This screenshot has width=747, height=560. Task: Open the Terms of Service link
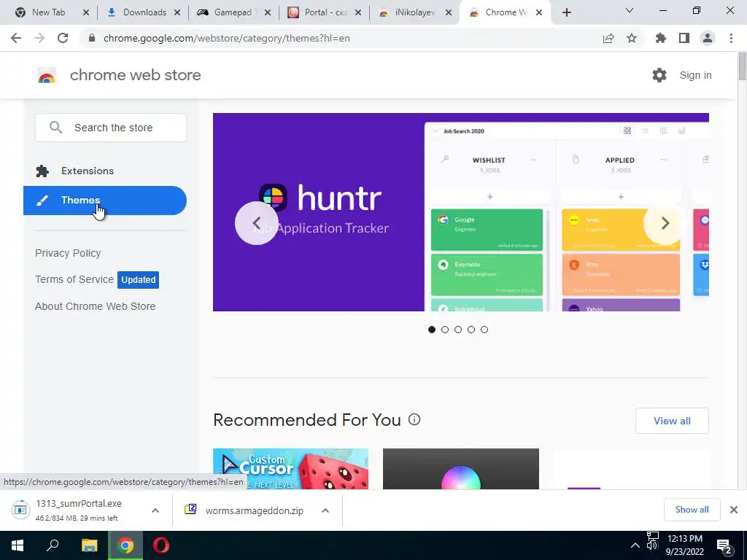pos(74,279)
